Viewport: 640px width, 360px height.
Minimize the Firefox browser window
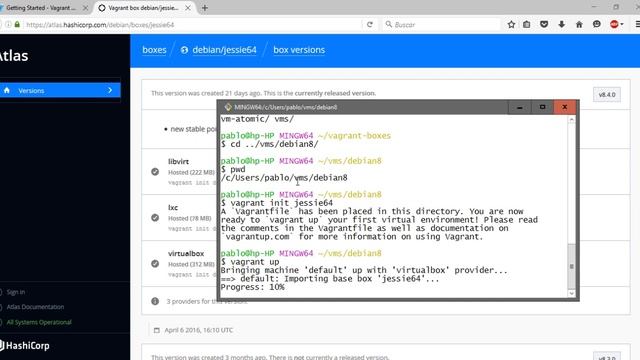594,7
